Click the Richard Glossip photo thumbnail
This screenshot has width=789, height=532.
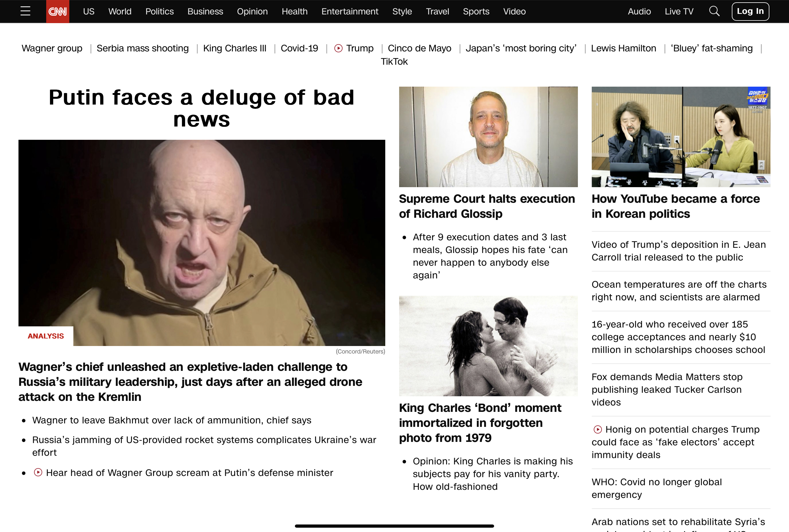pos(488,137)
